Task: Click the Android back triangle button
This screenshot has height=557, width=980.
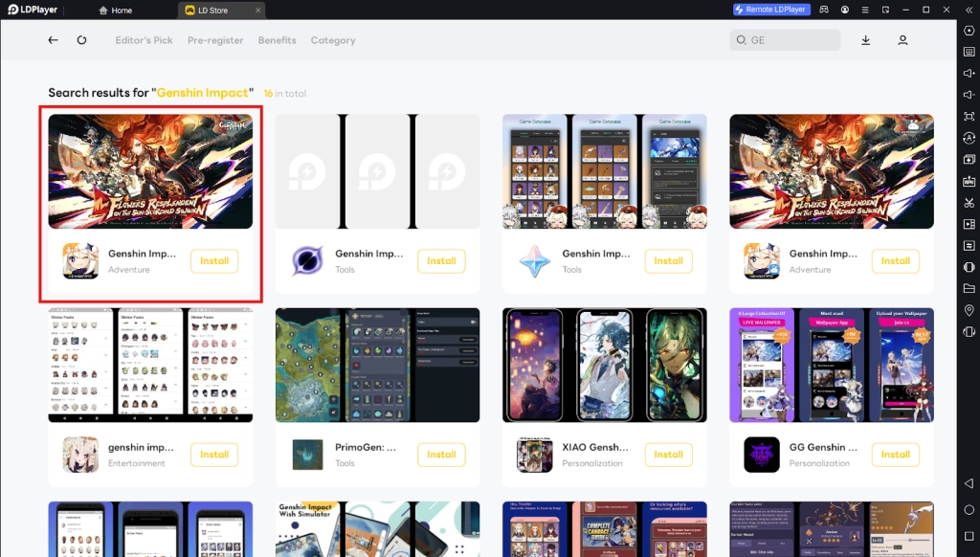Action: (969, 483)
